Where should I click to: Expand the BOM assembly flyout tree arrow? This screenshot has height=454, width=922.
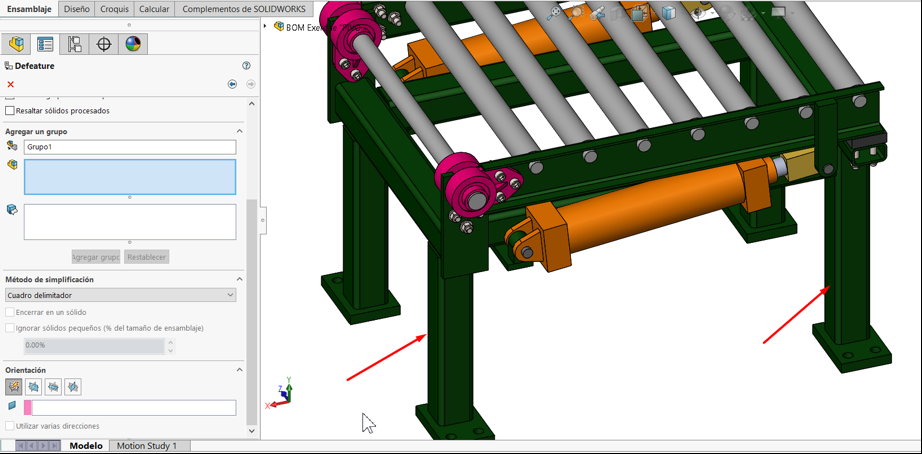tap(266, 26)
